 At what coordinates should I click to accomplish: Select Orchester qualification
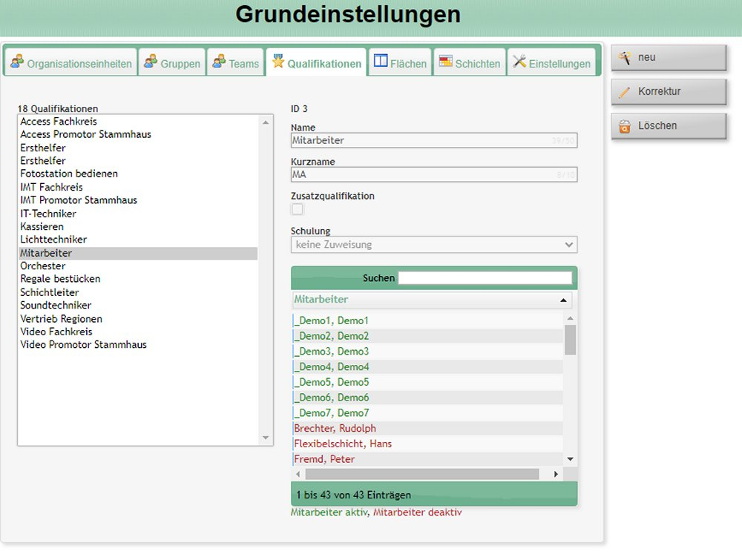[x=138, y=266]
